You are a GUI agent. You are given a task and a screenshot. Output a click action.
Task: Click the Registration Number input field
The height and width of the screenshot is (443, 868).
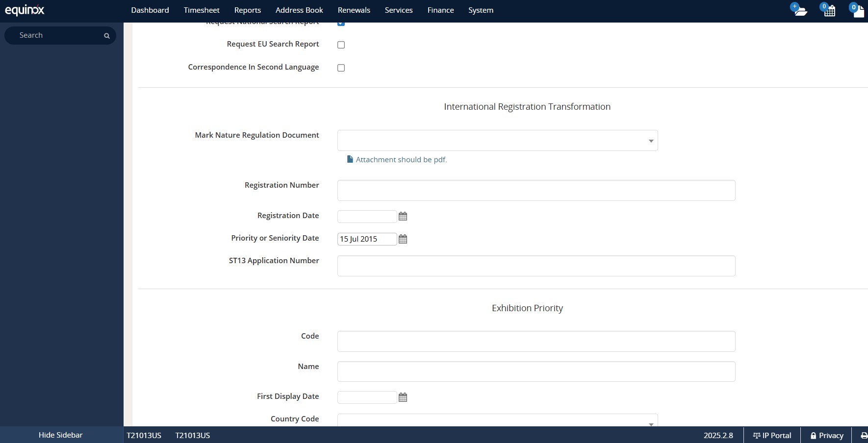pos(536,190)
